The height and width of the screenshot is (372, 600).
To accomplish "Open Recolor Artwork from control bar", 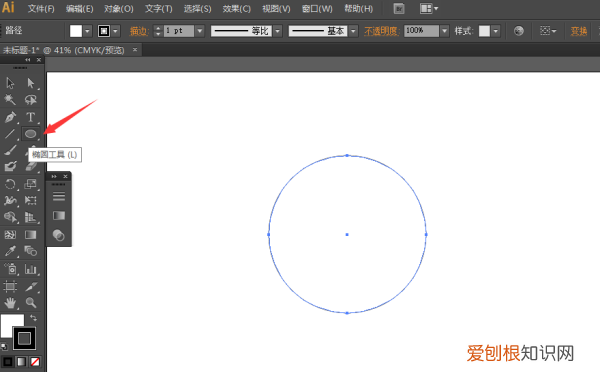I will 518,31.
